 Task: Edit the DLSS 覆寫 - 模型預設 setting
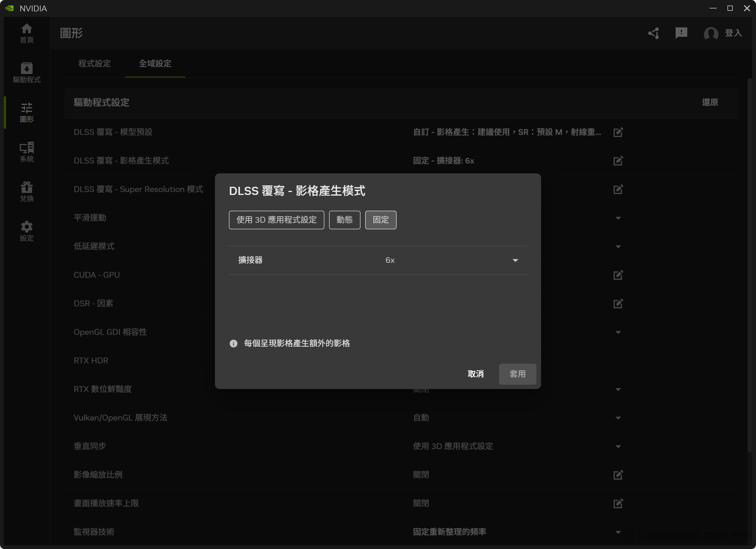618,132
